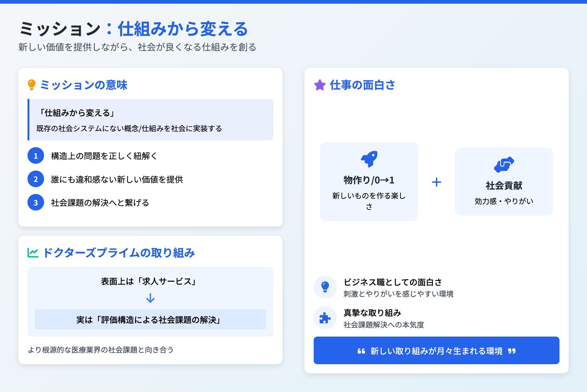This screenshot has width=587, height=392.
Task: Click the main title 仕組みから変える
Action: (x=183, y=29)
